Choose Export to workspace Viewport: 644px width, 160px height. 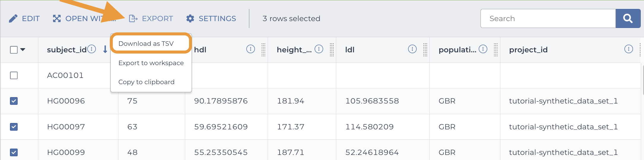pos(151,63)
